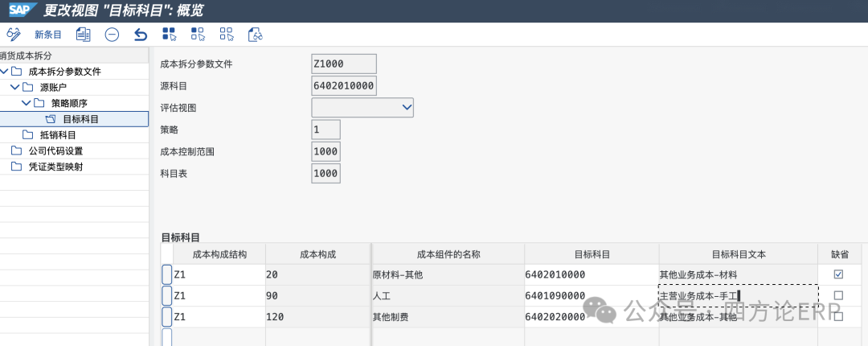Image resolution: width=868 pixels, height=346 pixels.
Task: Click the deselect all icon
Action: click(227, 35)
